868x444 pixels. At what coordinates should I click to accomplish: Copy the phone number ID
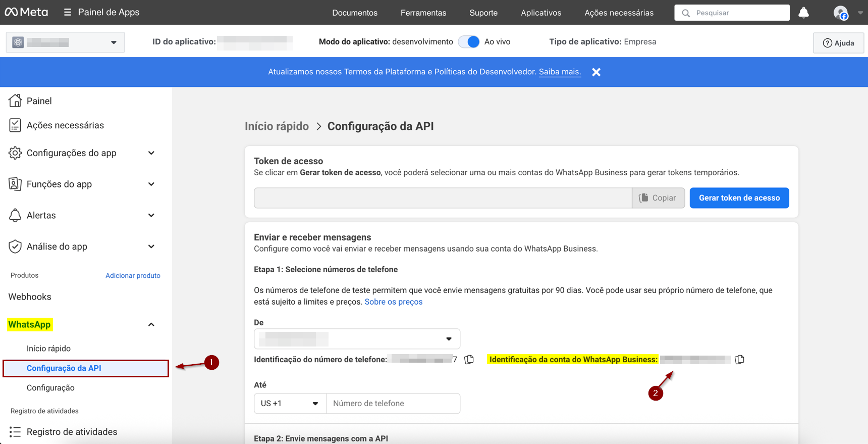(x=469, y=360)
